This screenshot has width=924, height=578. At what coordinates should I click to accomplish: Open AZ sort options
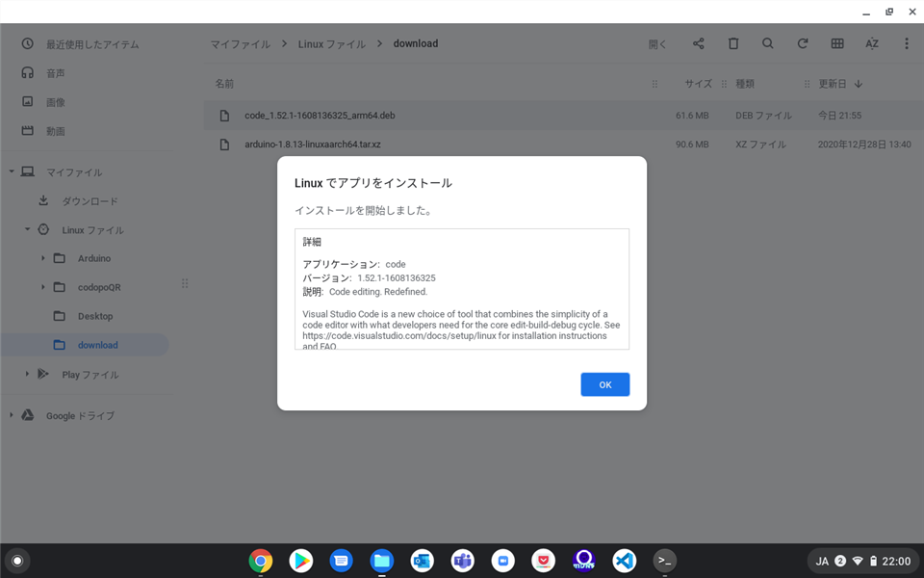coord(872,43)
